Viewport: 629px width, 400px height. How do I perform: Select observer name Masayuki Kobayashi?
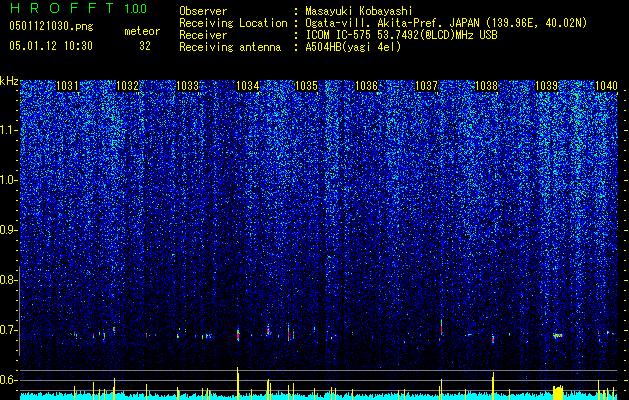(358, 11)
